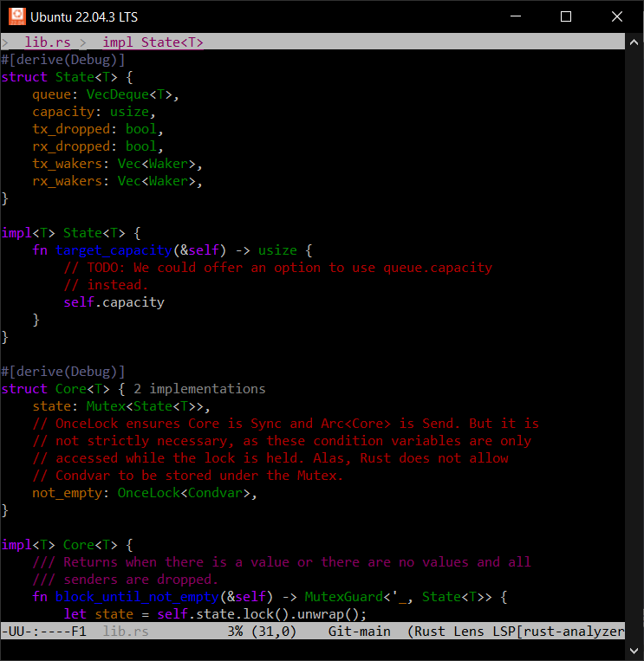Image resolution: width=644 pixels, height=661 pixels.
Task: Close the Ubuntu terminal window
Action: (616, 16)
